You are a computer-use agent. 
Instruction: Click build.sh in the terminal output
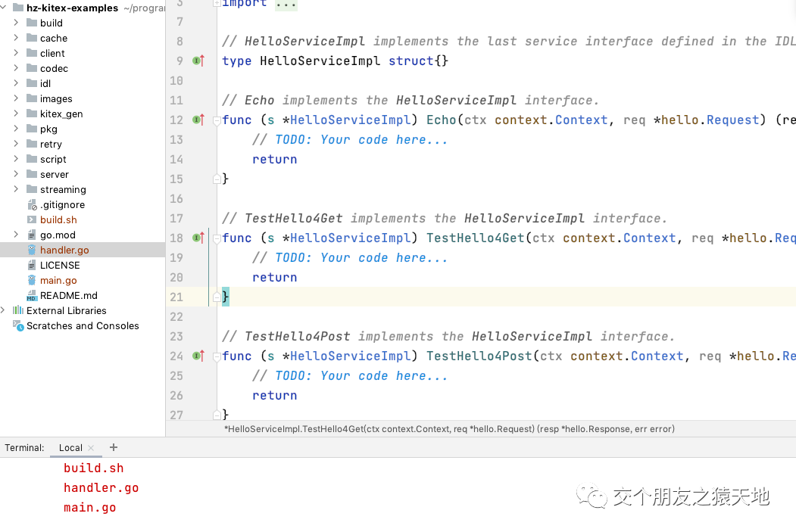click(x=93, y=468)
